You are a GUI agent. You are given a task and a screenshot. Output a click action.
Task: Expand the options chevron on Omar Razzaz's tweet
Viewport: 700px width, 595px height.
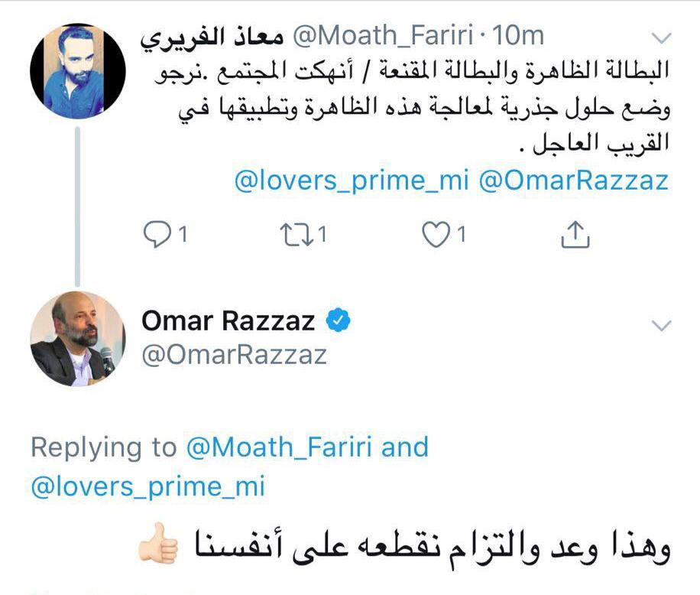pyautogui.click(x=660, y=327)
